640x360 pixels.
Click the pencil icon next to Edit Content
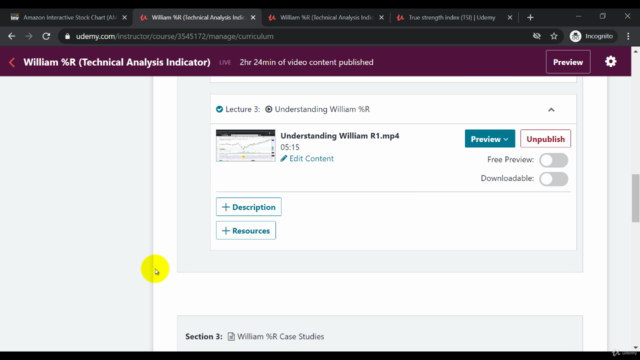coord(284,158)
